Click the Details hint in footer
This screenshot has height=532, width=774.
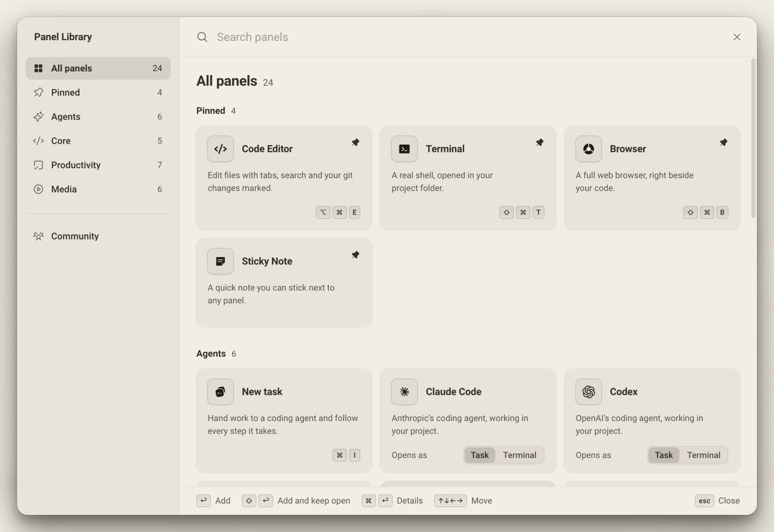pos(392,501)
